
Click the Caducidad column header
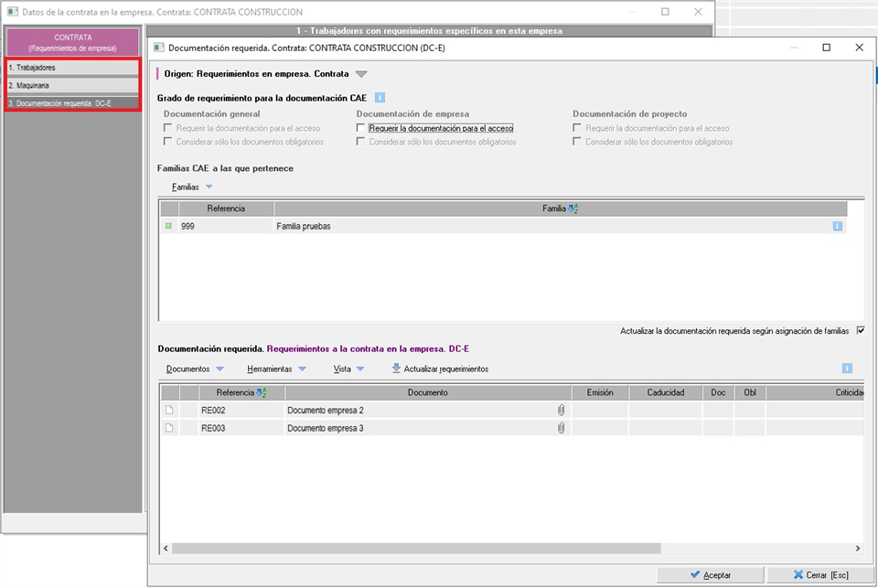(x=665, y=392)
